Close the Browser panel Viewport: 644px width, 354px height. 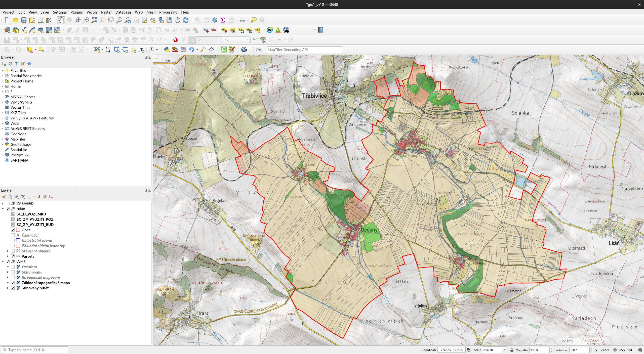click(150, 57)
